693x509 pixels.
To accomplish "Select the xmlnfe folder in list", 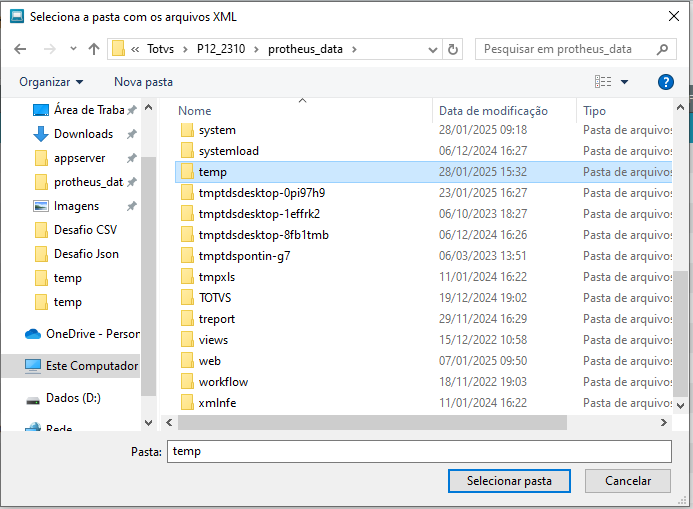I will pos(217,403).
